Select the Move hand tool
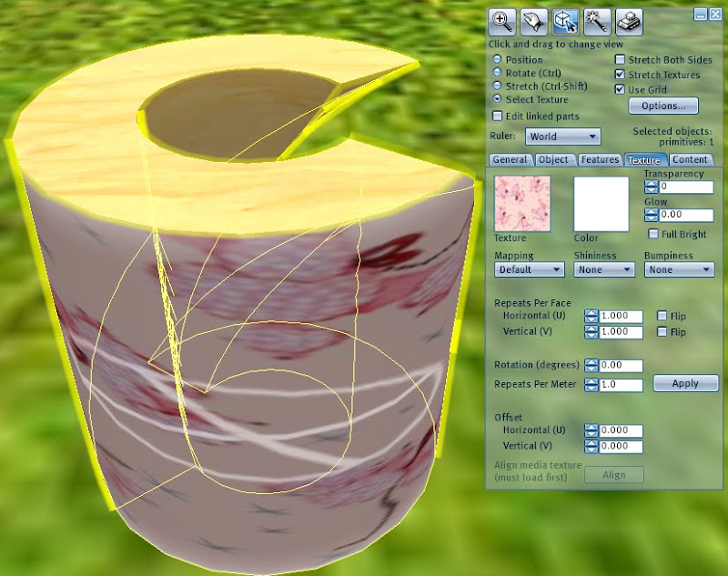The image size is (728, 576). point(533,22)
